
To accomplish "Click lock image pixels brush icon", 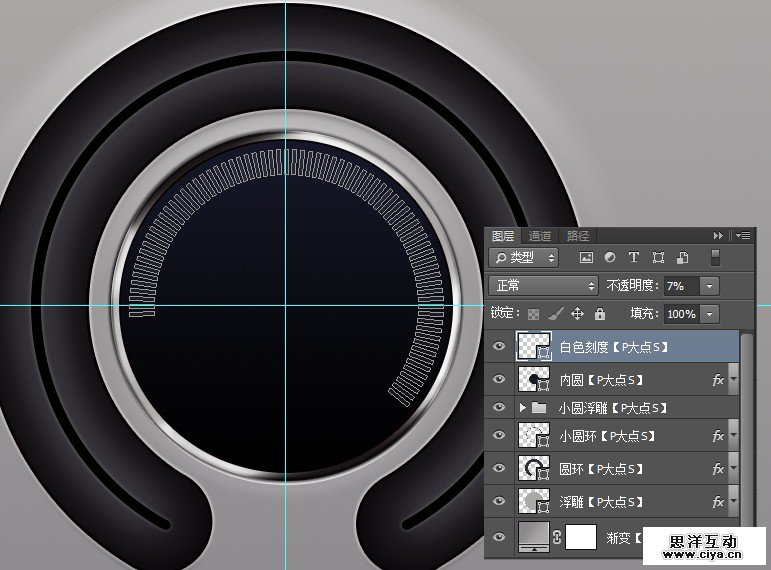I will 555,314.
